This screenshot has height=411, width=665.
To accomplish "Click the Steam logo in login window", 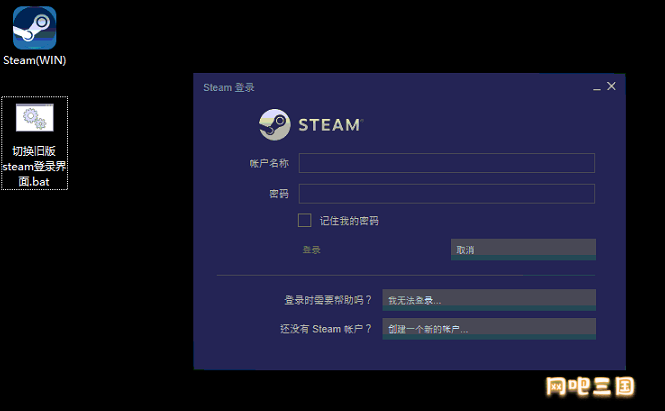I will [x=274, y=125].
